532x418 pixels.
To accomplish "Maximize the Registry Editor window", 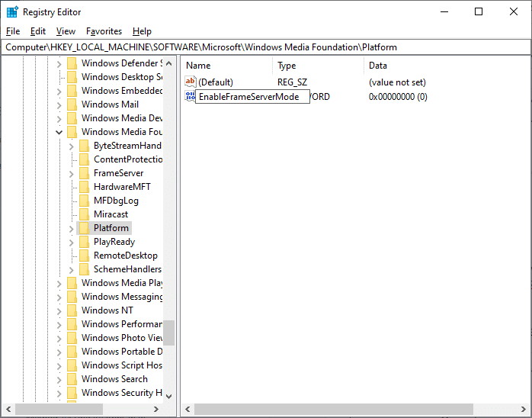I will 479,12.
